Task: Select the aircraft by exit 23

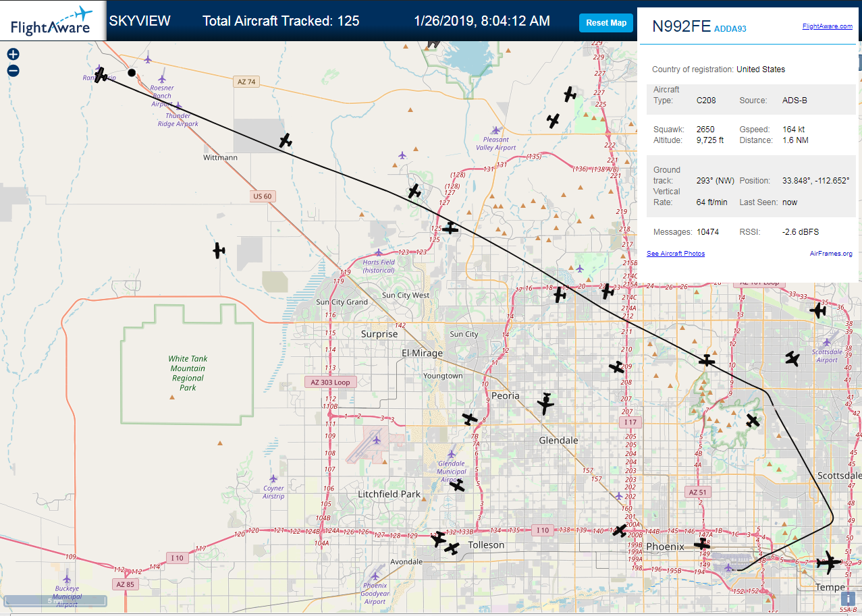Action: point(608,291)
